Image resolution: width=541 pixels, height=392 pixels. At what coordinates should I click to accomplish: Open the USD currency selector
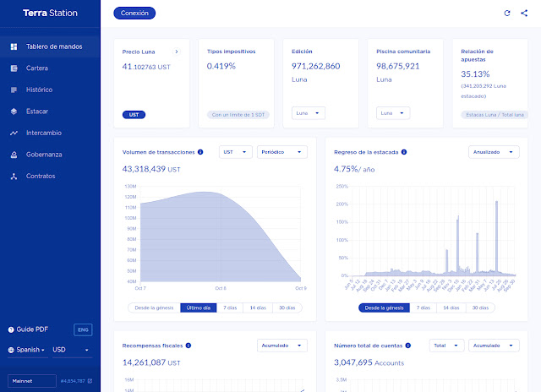pyautogui.click(x=72, y=350)
